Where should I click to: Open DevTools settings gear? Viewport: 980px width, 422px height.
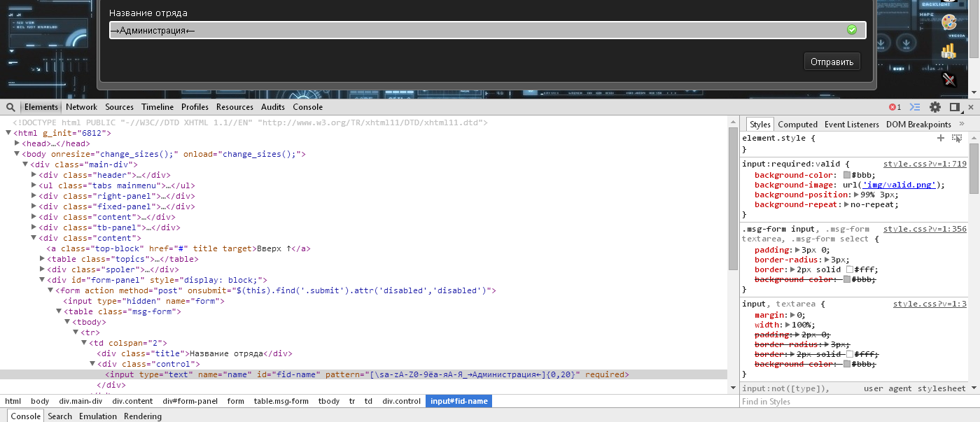click(934, 107)
